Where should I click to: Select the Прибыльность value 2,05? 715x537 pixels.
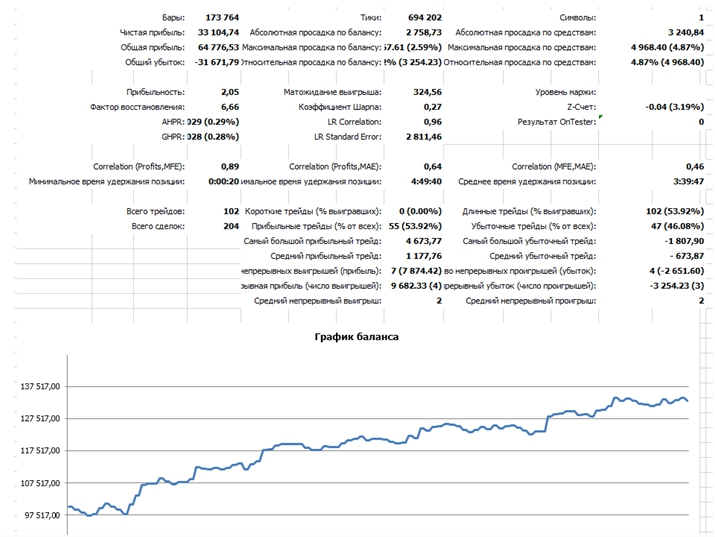tap(229, 90)
